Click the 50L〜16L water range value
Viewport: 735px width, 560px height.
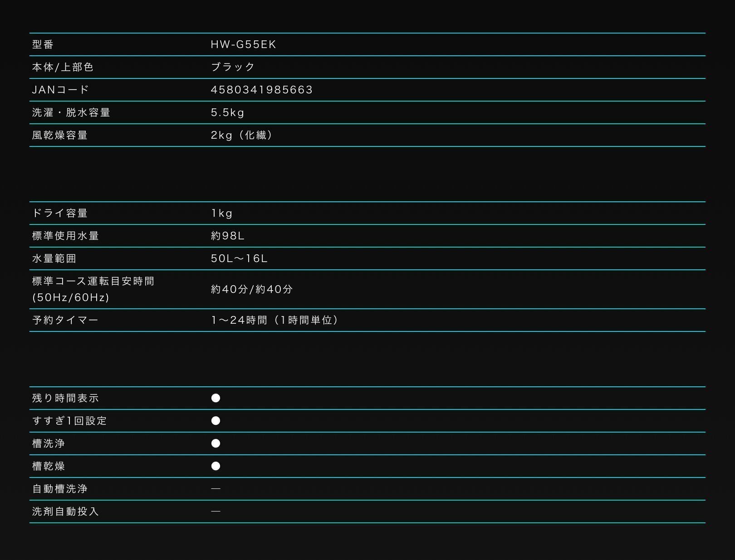coord(240,258)
